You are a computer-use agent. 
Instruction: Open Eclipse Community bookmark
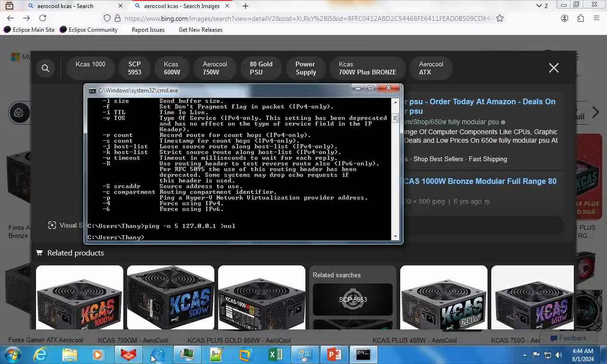pyautogui.click(x=89, y=29)
